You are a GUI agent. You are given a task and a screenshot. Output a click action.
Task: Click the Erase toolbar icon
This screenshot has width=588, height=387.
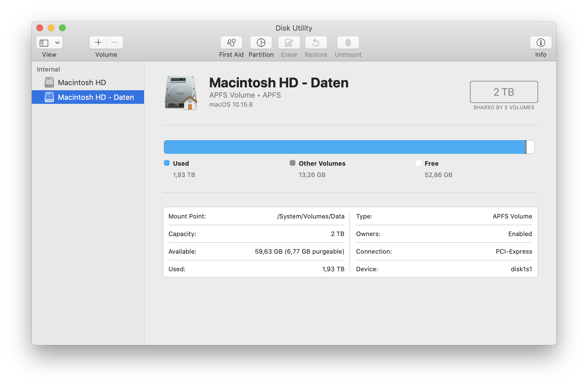click(289, 43)
